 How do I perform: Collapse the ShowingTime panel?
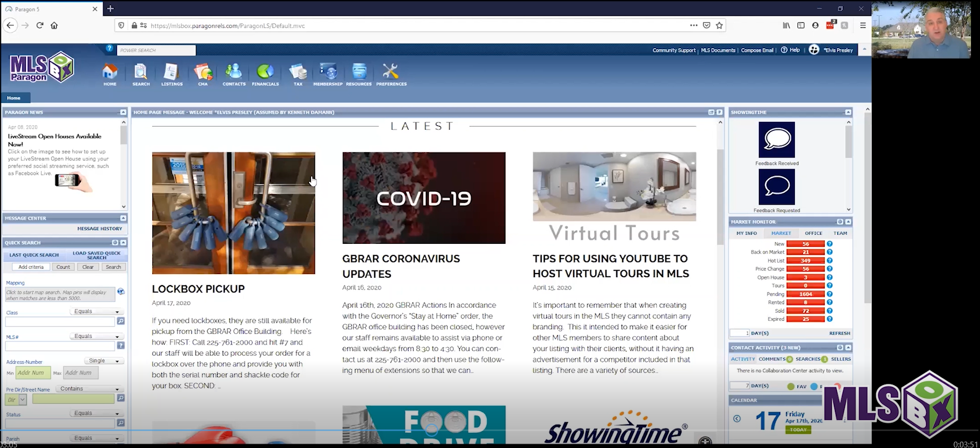(x=848, y=112)
